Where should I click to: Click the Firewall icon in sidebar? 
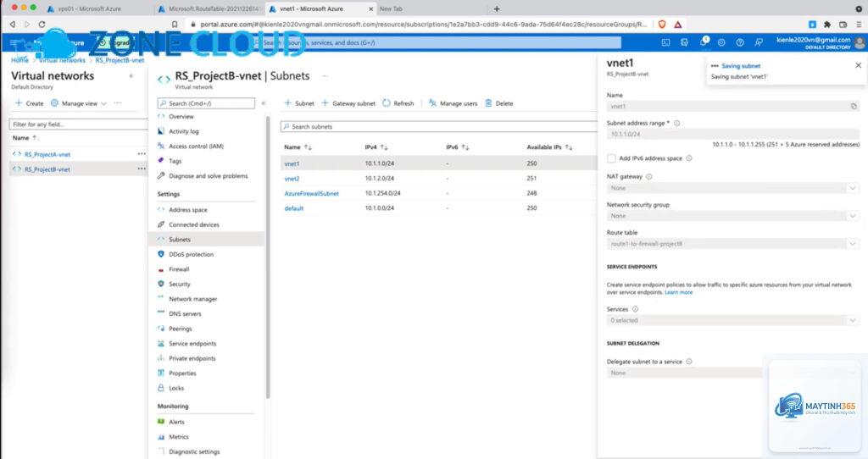[x=161, y=269]
